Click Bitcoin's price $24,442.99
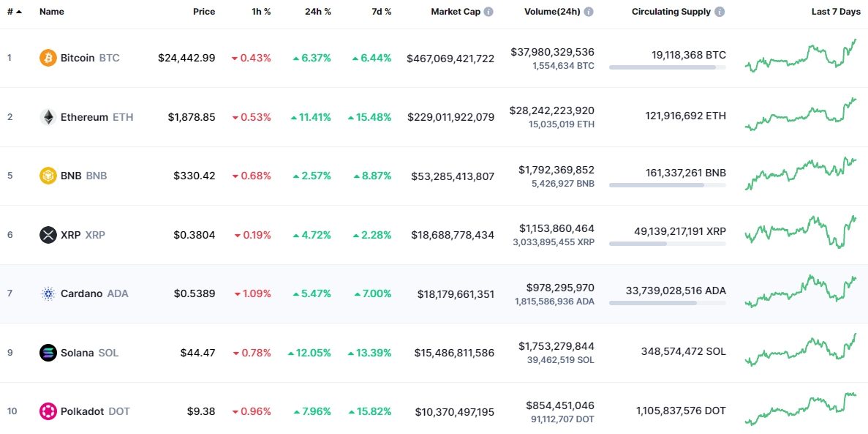 coord(186,58)
